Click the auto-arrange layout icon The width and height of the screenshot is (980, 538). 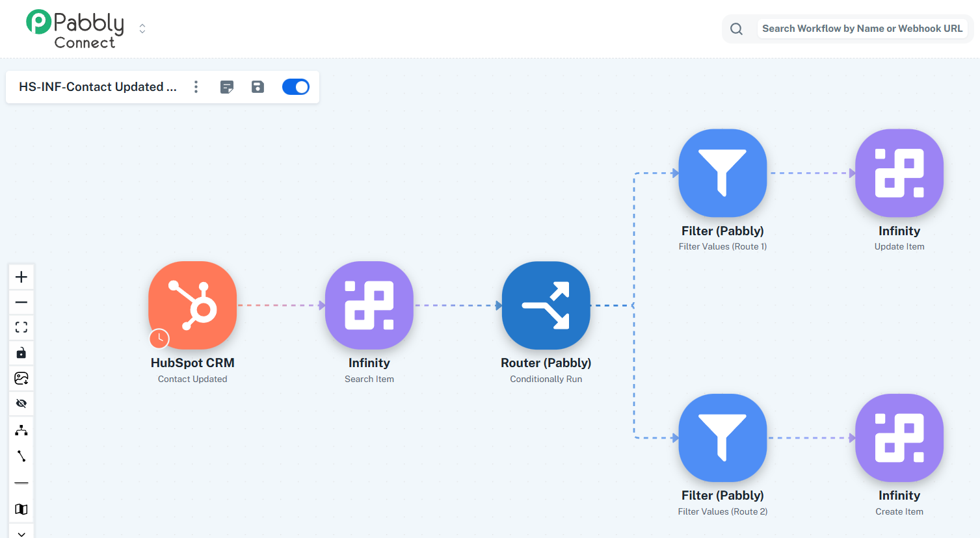(x=21, y=430)
